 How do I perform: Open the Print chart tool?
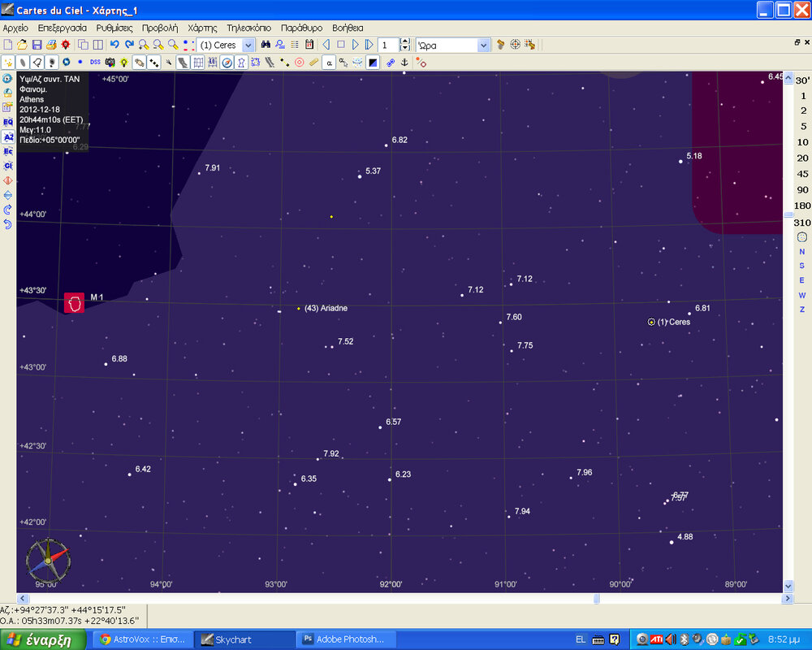(51, 45)
